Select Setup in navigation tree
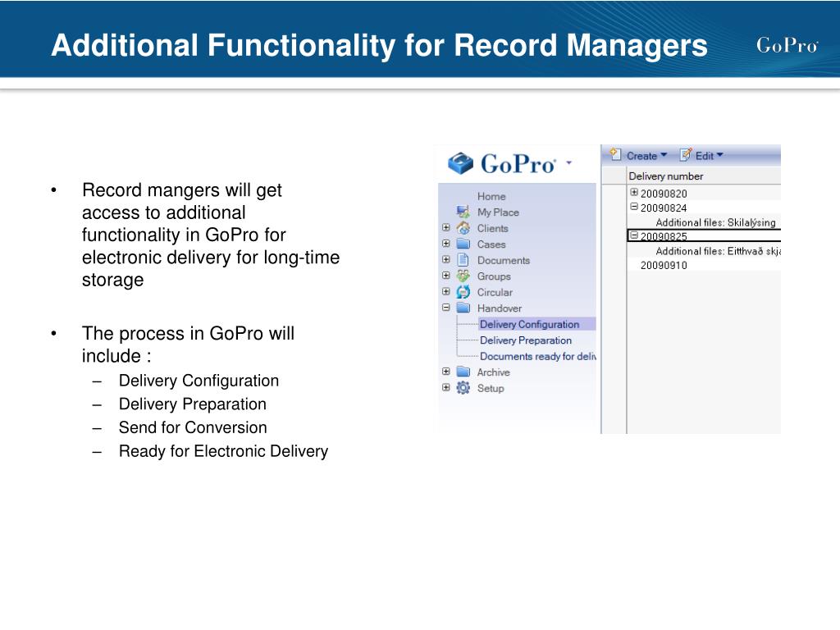 pyautogui.click(x=491, y=388)
